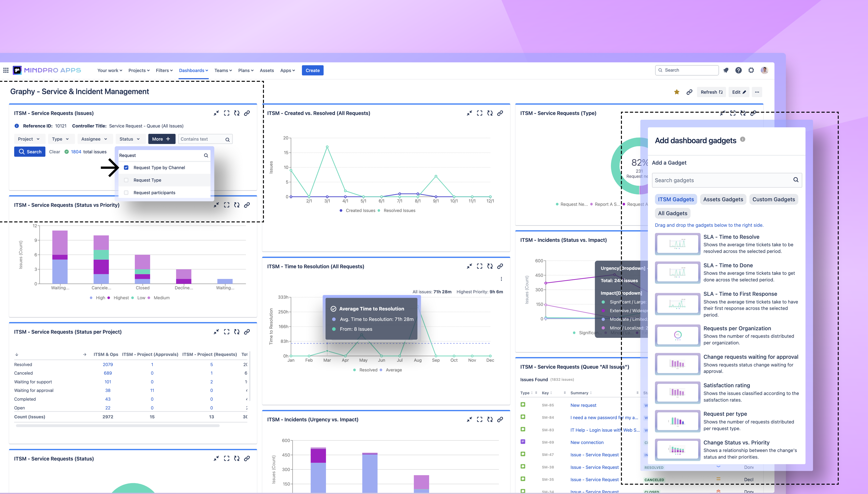Click the notifications icon in top bar
Viewport: 868px width, 494px height.
(x=726, y=70)
